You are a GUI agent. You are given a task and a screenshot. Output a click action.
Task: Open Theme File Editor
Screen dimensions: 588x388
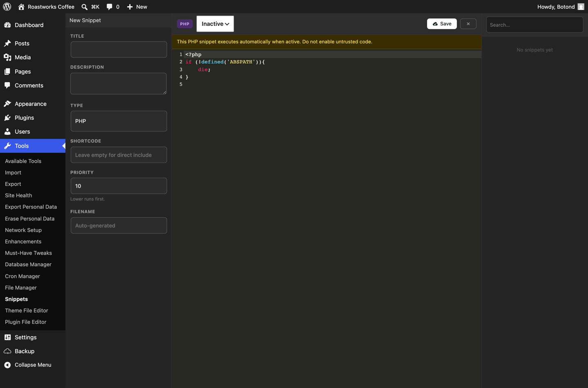pyautogui.click(x=27, y=310)
